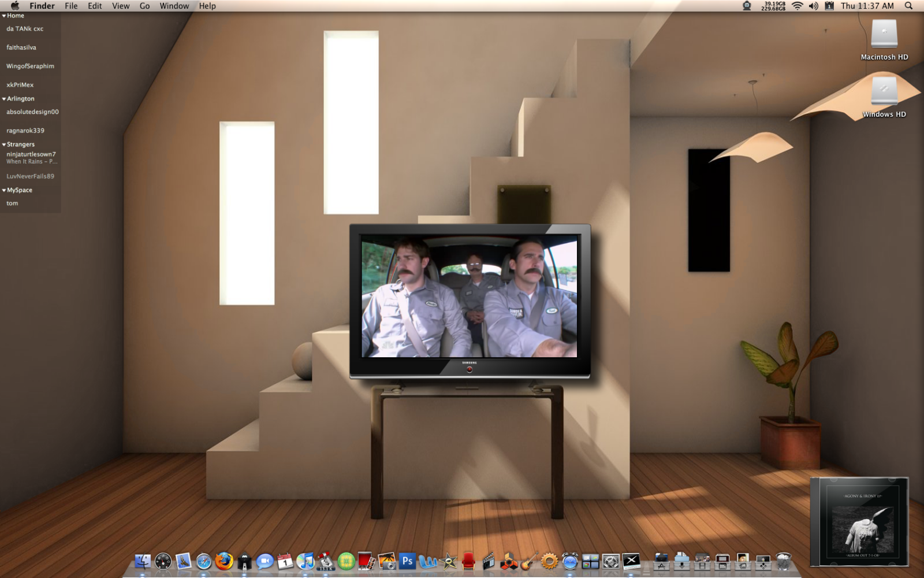Launch Dashboard from the Dock
This screenshot has height=578, width=924.
[x=163, y=561]
